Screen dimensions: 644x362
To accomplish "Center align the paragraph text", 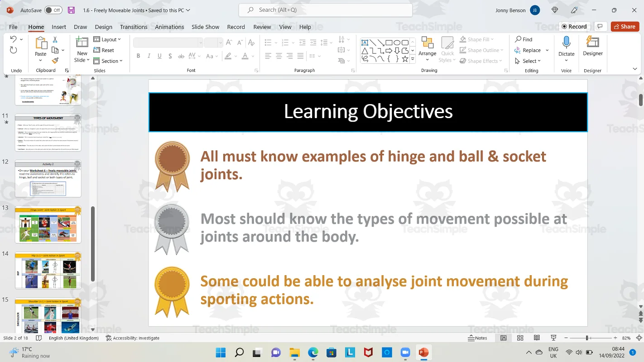I will click(279, 56).
